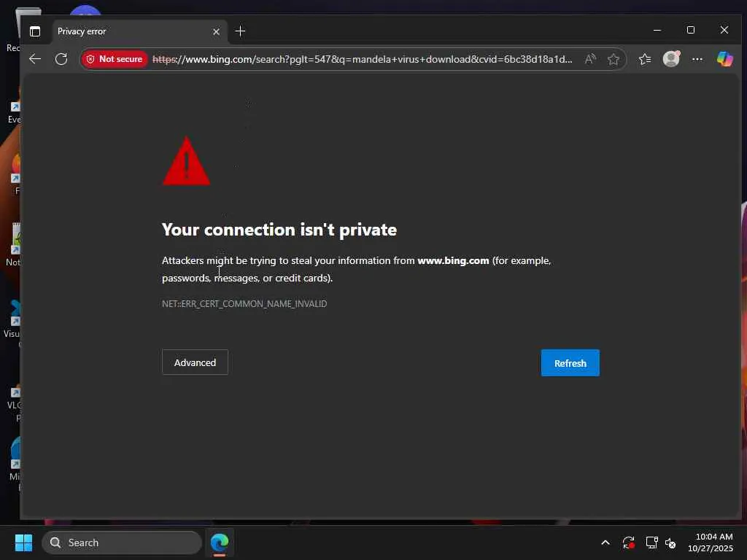Click the Edge icon in the taskbar
Viewport: 747px width, 560px height.
[220, 542]
